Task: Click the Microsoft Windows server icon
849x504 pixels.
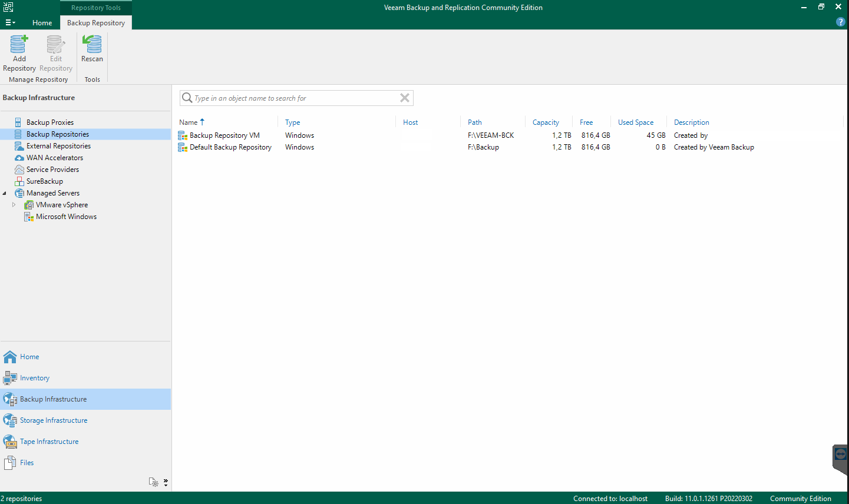Action: 28,217
